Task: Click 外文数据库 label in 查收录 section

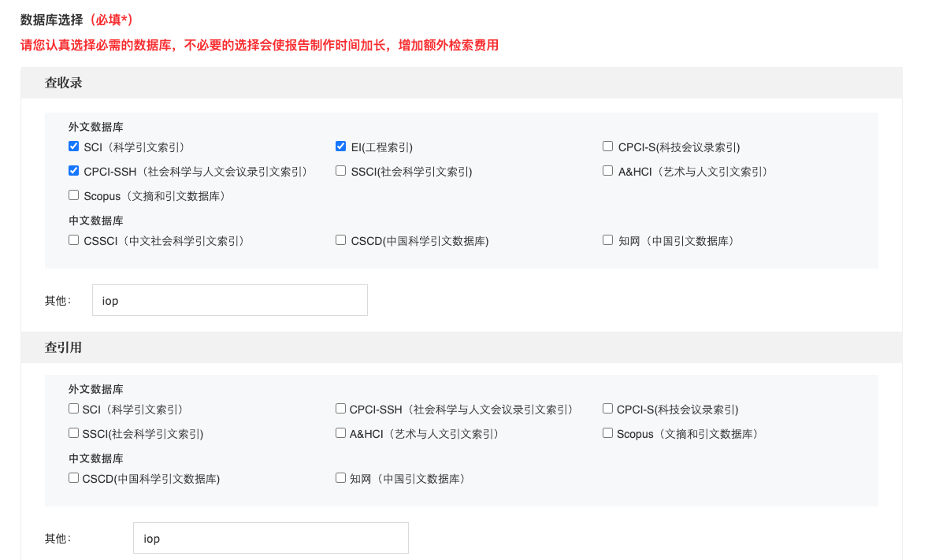Action: pos(96,127)
